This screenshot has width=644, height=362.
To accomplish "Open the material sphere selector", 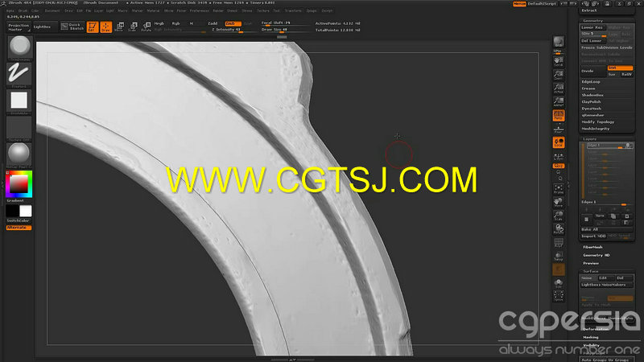I will [19, 154].
